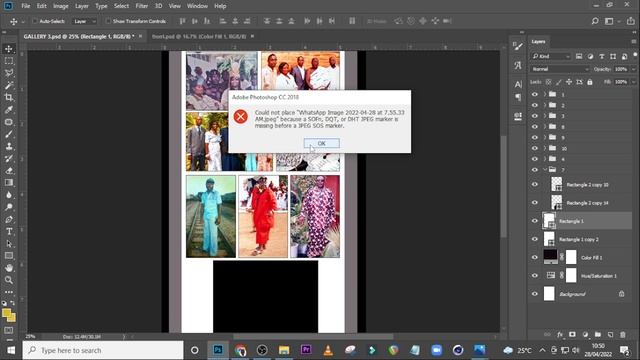Select the Hand tool

(x=9, y=268)
